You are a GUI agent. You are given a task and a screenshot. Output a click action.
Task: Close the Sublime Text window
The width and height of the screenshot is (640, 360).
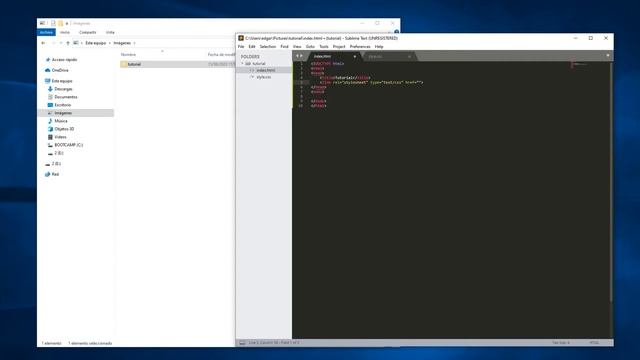(x=606, y=38)
